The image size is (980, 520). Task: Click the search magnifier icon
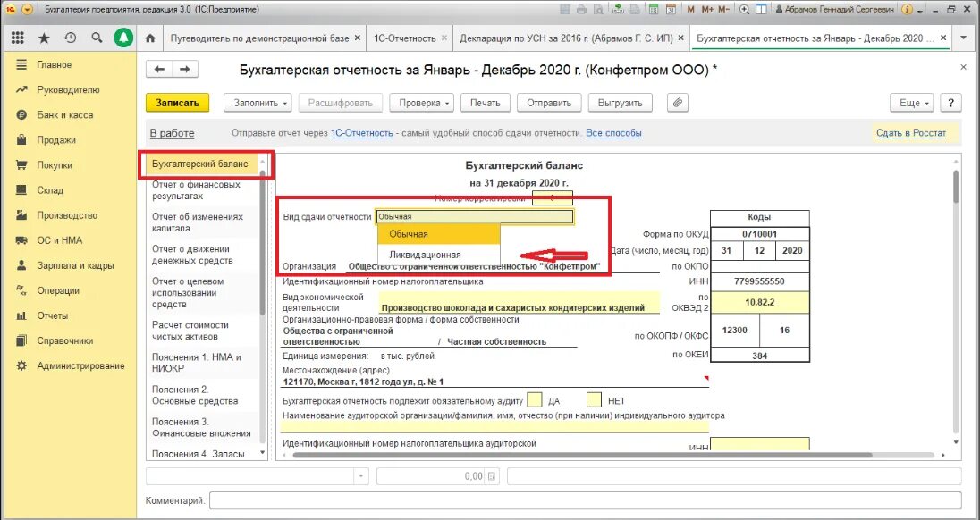click(x=97, y=38)
